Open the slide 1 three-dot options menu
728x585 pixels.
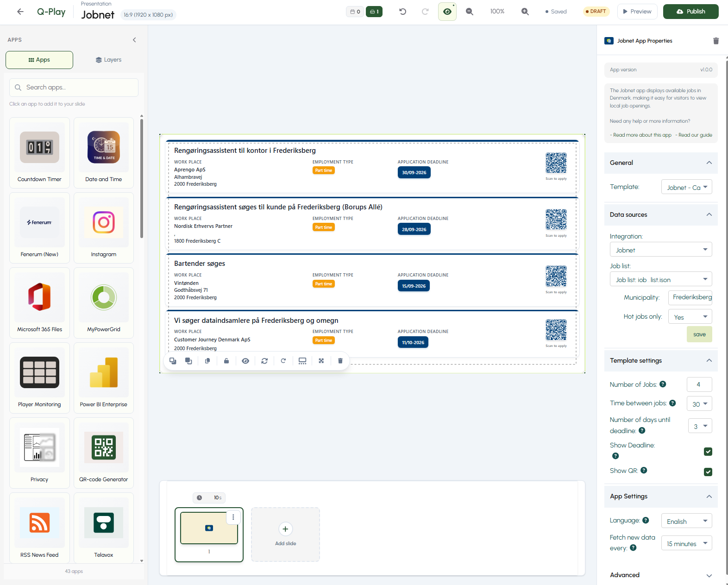233,517
